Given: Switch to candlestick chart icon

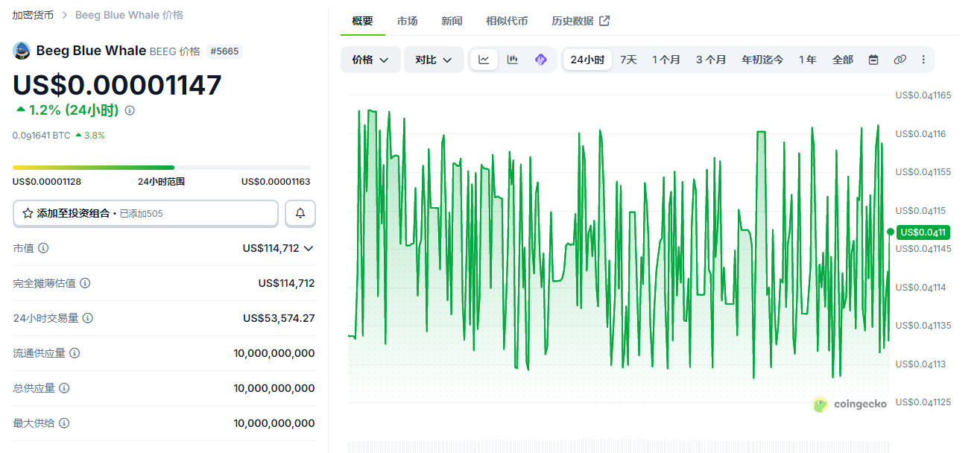Looking at the screenshot, I should coord(513,60).
